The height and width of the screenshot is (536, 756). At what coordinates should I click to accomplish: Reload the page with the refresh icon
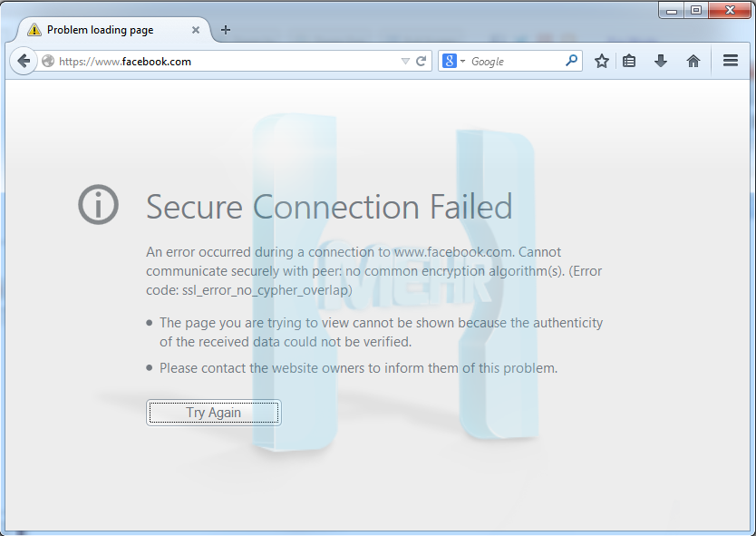tap(421, 62)
